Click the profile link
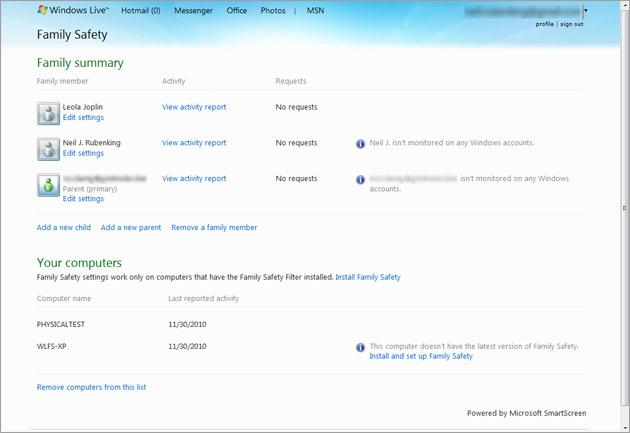This screenshot has height=433, width=630. click(x=544, y=24)
